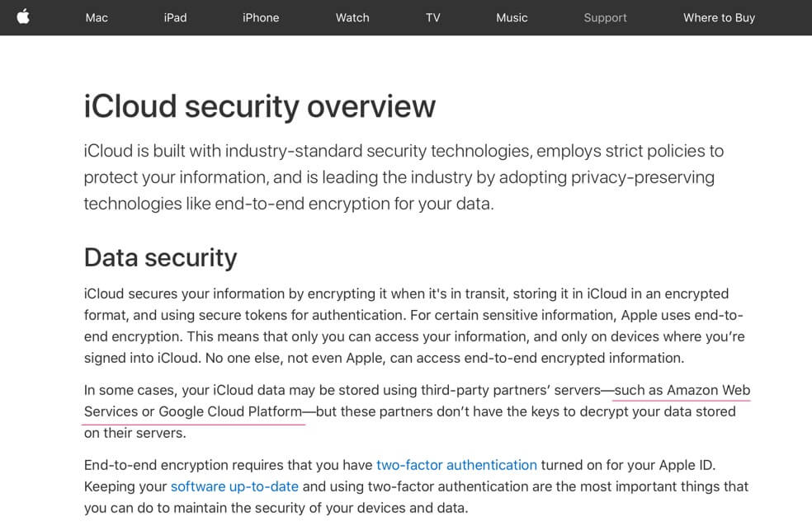Follow the two-factor authentication link
The image size is (812, 526).
click(x=457, y=465)
